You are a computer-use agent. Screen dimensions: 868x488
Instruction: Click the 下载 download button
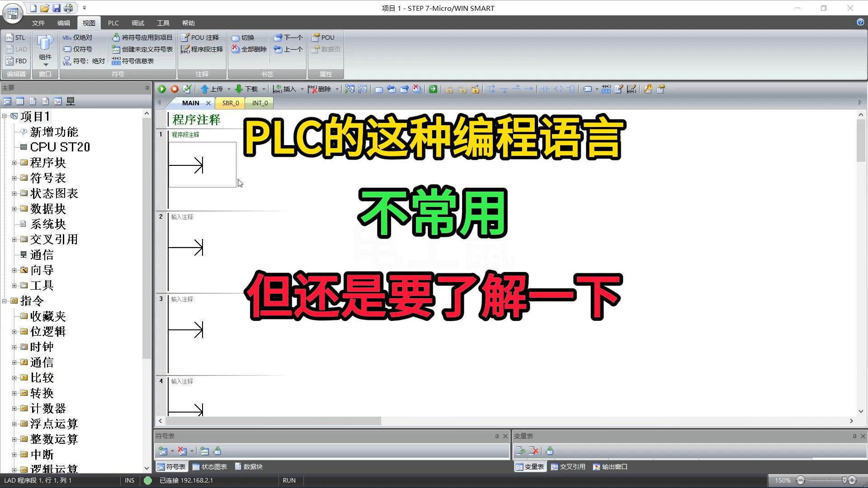tap(247, 89)
